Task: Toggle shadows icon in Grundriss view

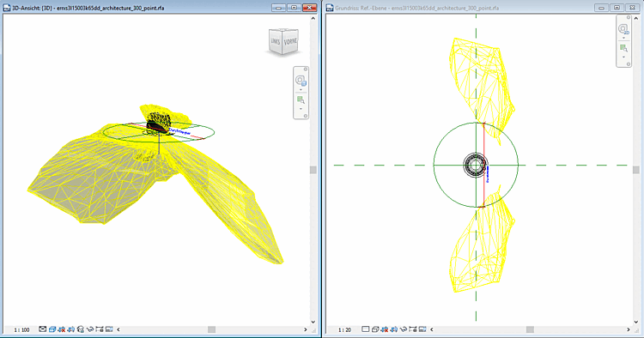Action: coord(394,329)
